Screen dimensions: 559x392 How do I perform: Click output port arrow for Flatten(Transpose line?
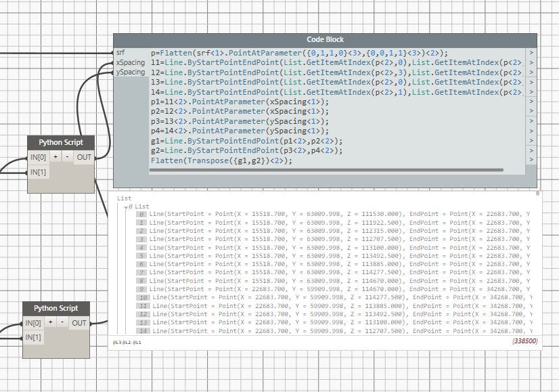[531, 160]
